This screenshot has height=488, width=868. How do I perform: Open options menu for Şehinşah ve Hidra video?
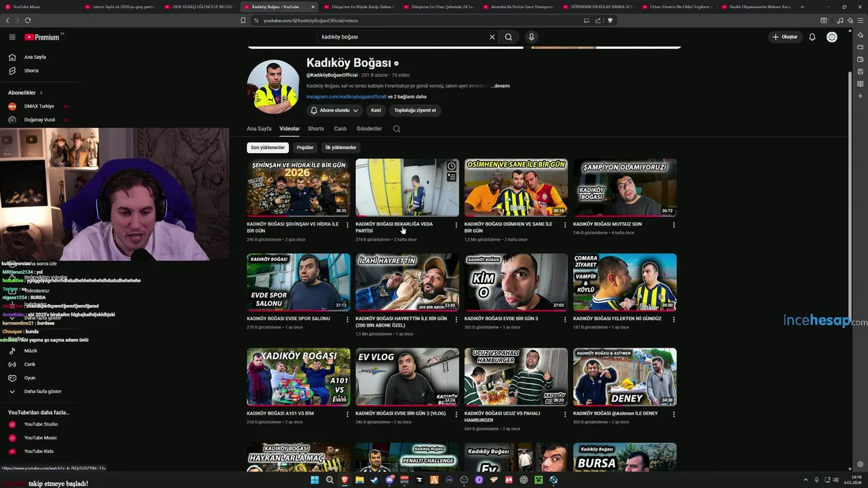(x=347, y=225)
